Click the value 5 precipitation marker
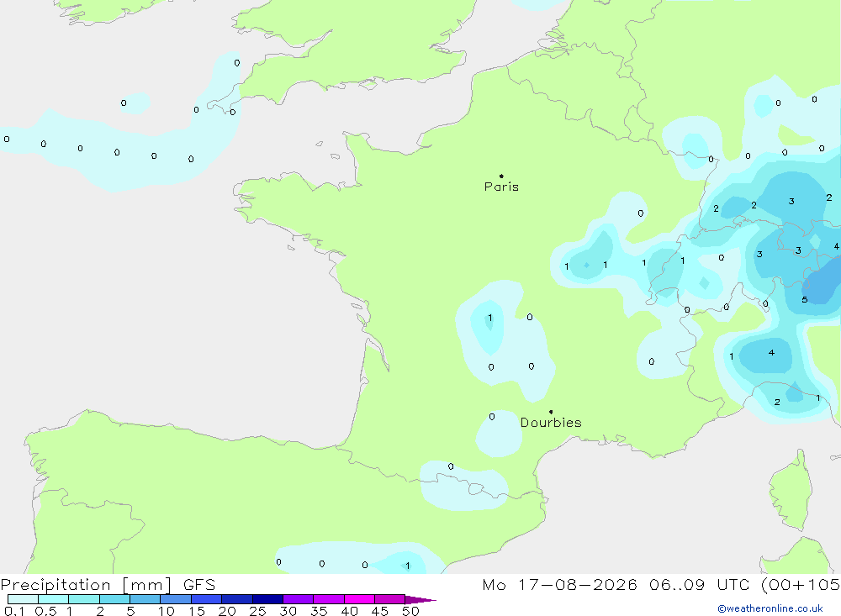The image size is (841, 616). [805, 300]
